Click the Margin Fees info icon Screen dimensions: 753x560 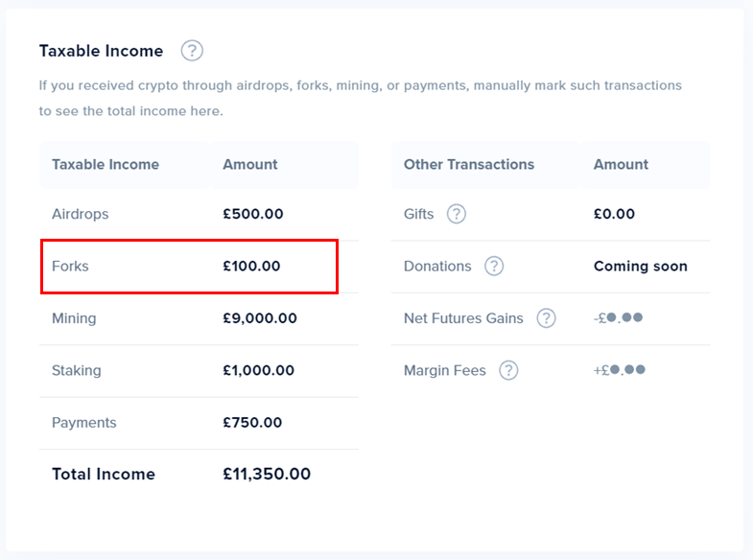click(x=508, y=370)
